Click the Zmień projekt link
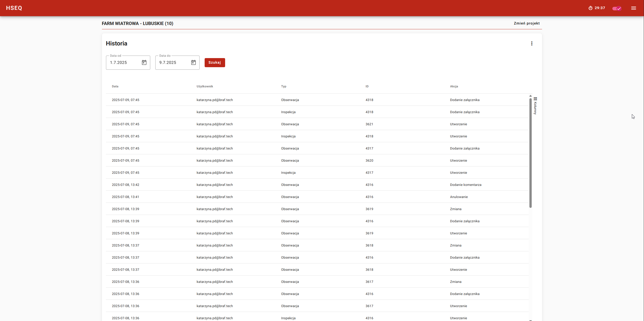644x321 pixels. [x=527, y=23]
